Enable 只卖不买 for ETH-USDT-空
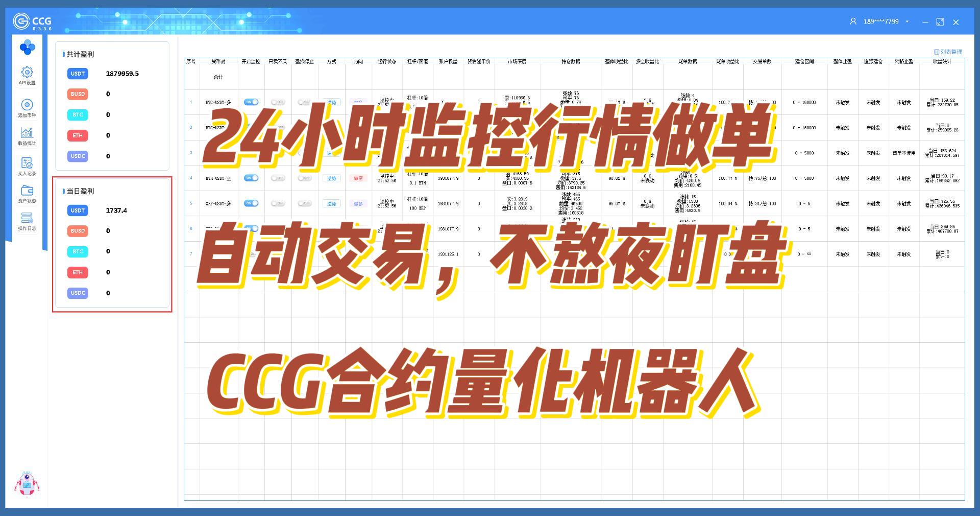Screen dimensions: 980x516 (x=278, y=178)
